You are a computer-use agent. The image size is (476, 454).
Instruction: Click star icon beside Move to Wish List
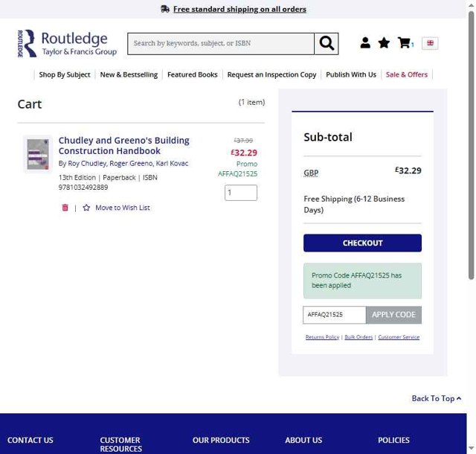click(86, 208)
